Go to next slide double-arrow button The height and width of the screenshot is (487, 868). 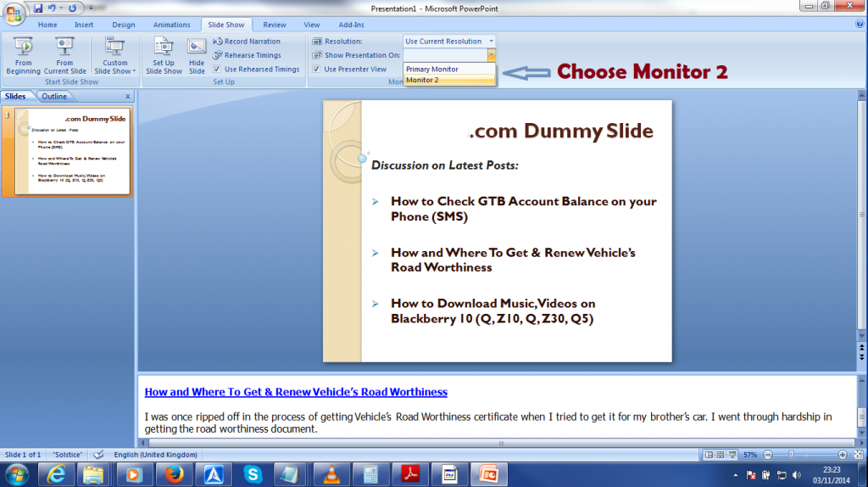point(862,357)
